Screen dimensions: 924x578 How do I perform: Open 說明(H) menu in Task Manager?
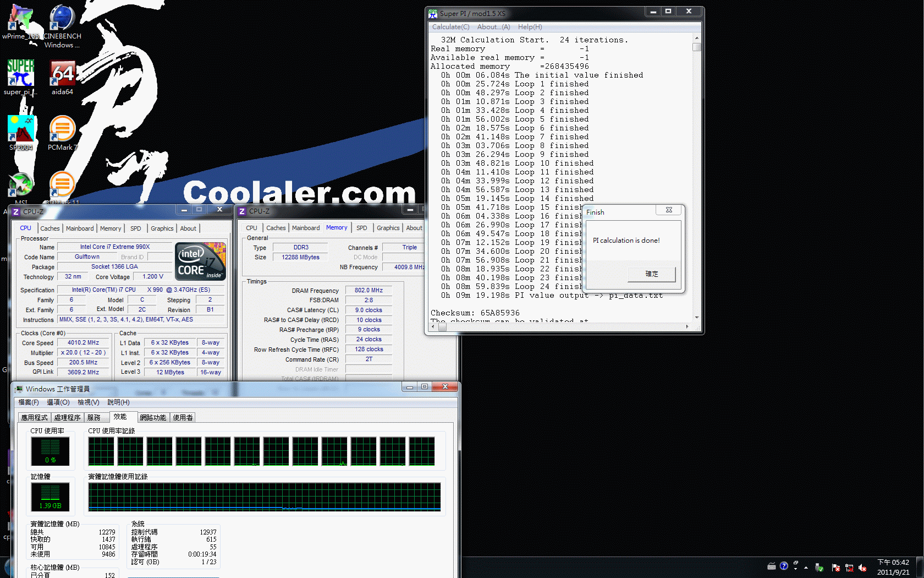pos(118,402)
